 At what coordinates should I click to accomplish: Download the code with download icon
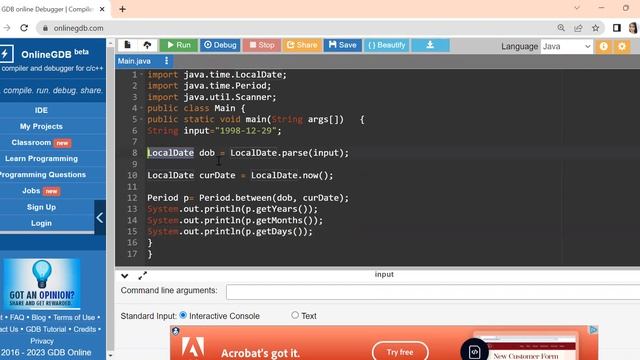click(x=430, y=45)
